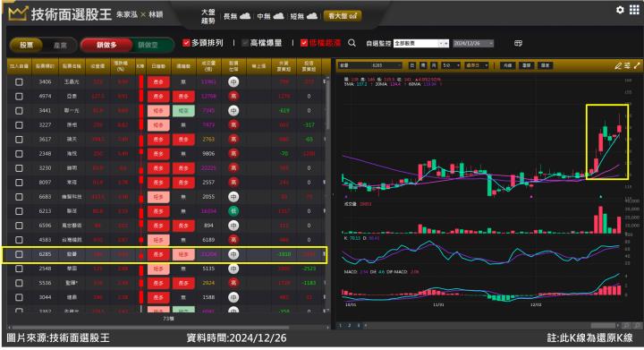This screenshot has height=350, width=644.
Task: Select stock code 3230 in list
Action: coord(45,168)
